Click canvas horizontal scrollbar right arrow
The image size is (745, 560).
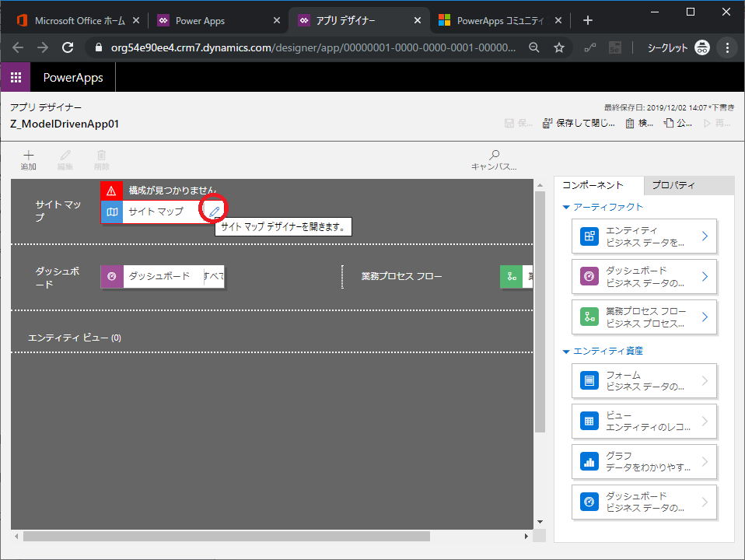526,536
